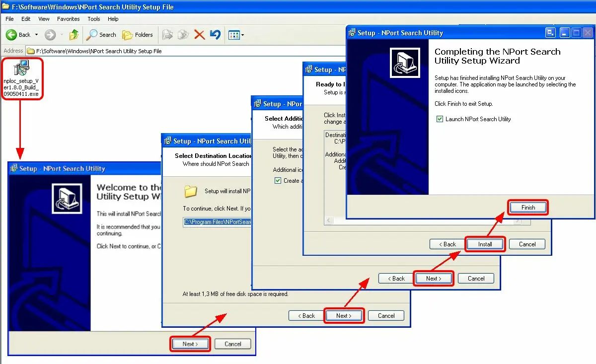596x364 pixels.
Task: Click the Copy To folder toolbar icon
Action: 183,35
